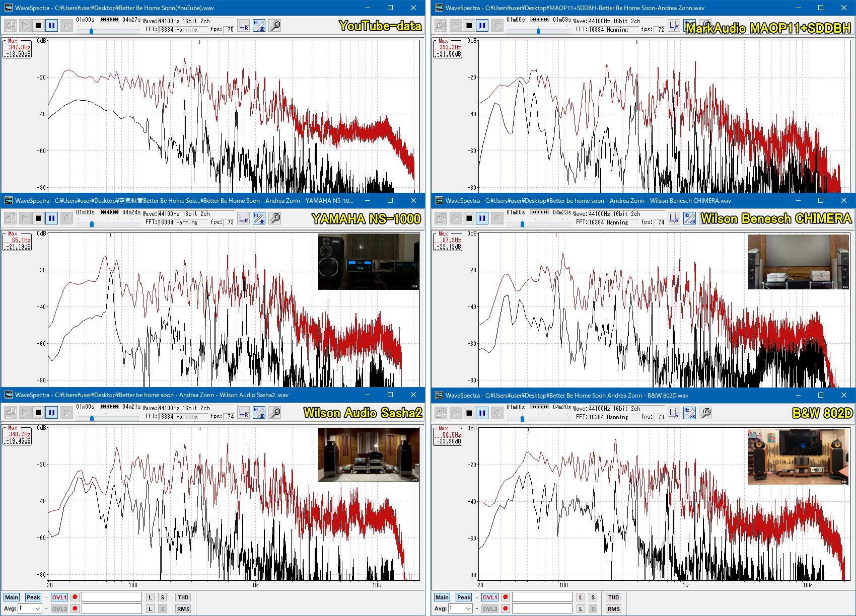Open wrench settings in the B&W 802D window

[x=705, y=413]
